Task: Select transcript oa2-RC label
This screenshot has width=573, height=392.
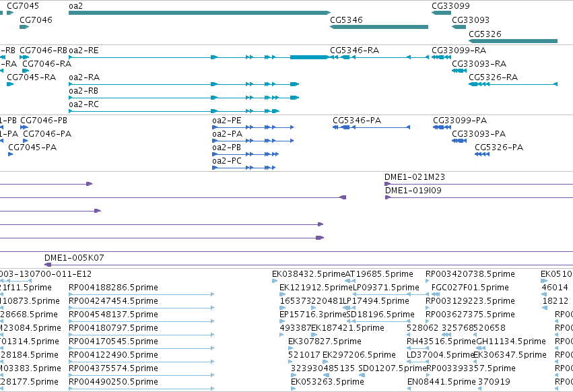Action: pyautogui.click(x=83, y=104)
